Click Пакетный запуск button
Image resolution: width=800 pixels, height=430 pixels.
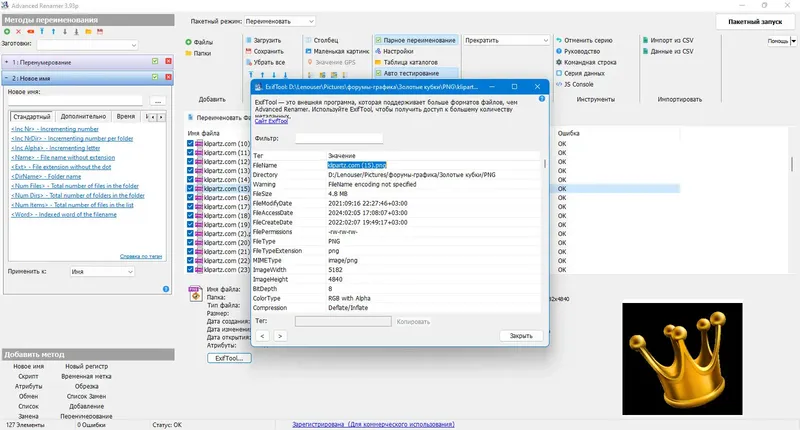755,22
